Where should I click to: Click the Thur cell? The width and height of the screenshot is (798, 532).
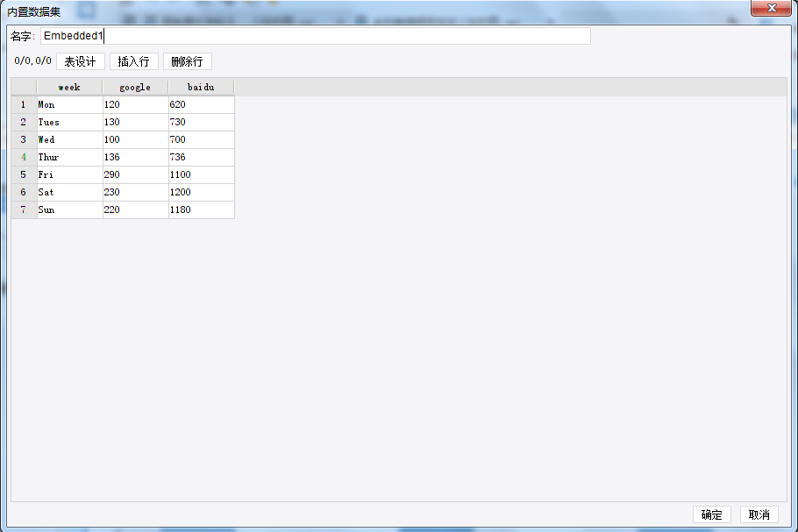click(x=70, y=157)
